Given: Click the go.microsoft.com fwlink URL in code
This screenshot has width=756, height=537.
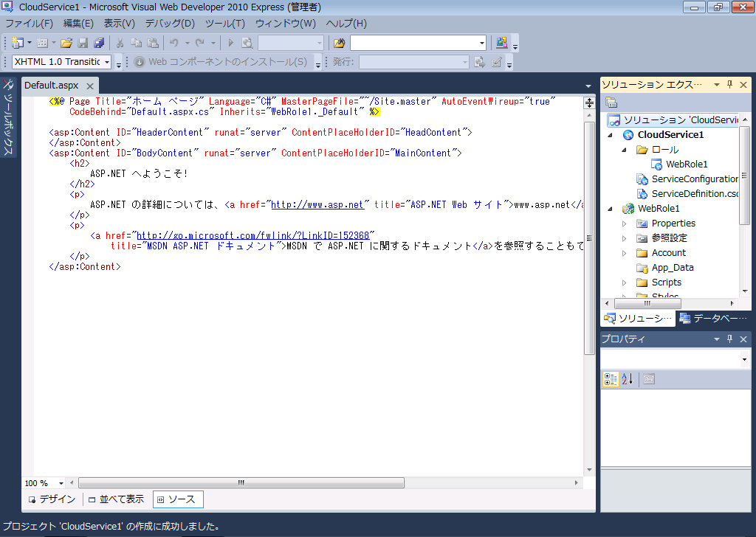Looking at the screenshot, I should coord(252,235).
